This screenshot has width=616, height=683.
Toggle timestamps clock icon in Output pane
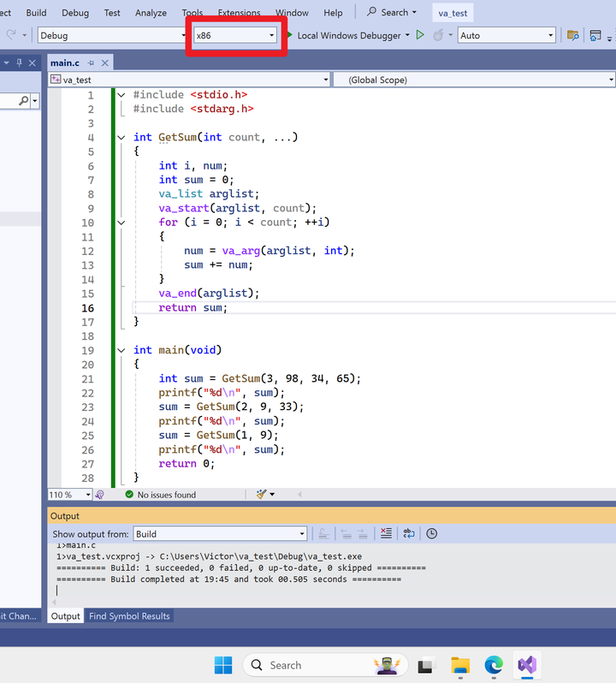(431, 533)
